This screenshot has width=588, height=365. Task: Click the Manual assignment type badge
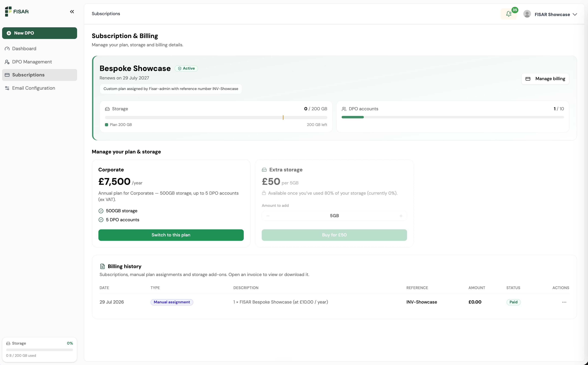click(172, 302)
